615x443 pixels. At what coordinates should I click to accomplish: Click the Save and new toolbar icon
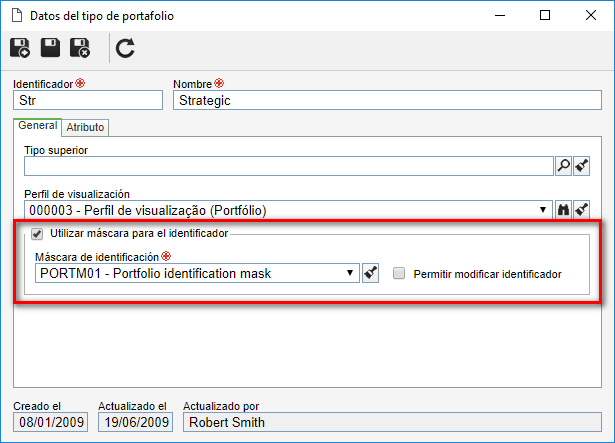(x=20, y=48)
